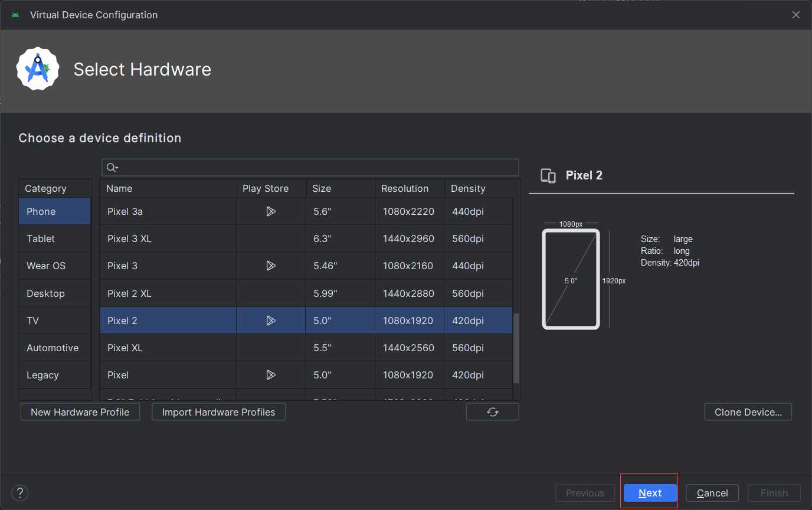Cancel the virtual device configuration
Screen dimensions: 812x510
click(x=712, y=493)
